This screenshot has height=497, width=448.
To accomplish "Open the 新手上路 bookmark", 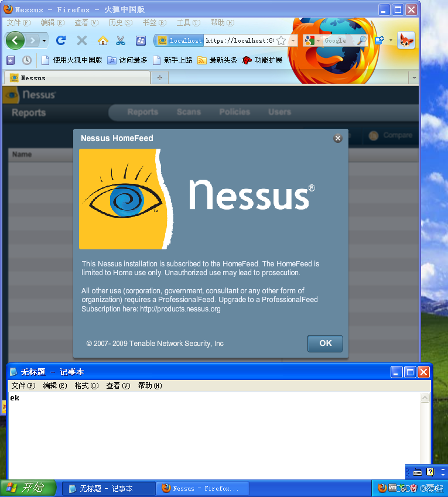I will 172,60.
